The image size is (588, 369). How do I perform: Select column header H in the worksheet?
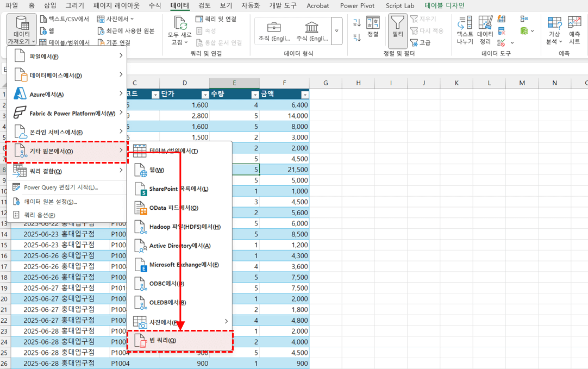click(358, 83)
